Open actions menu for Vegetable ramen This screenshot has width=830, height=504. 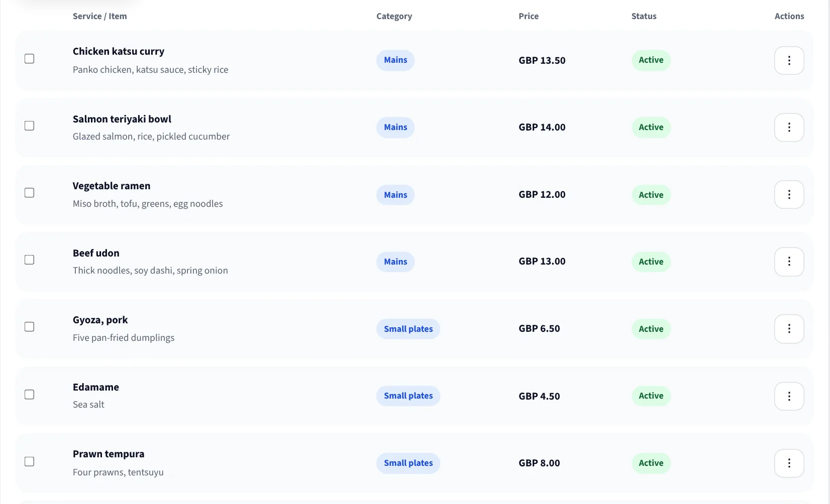(x=789, y=195)
